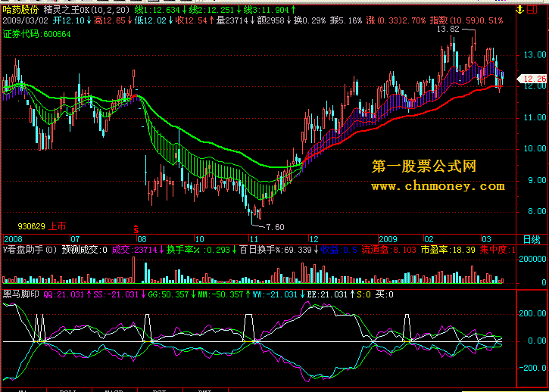Click the QQ:21.031 value
The height and width of the screenshot is (392, 549).
tap(66, 294)
